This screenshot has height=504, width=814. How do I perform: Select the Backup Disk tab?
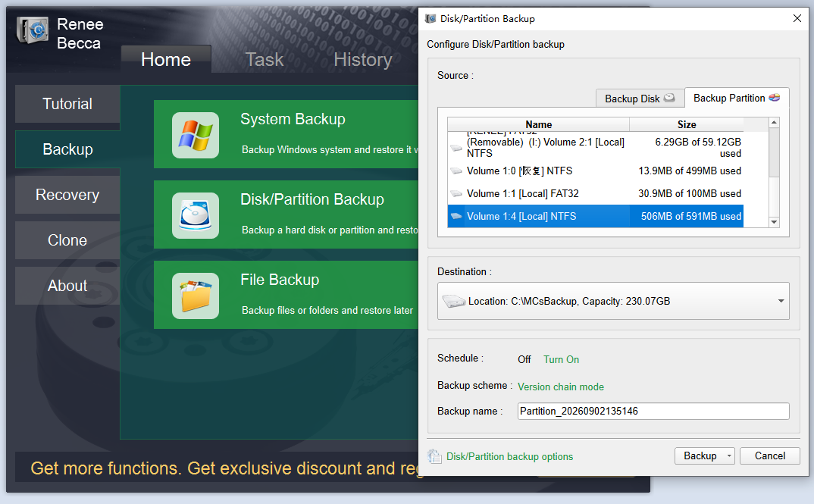click(x=640, y=98)
